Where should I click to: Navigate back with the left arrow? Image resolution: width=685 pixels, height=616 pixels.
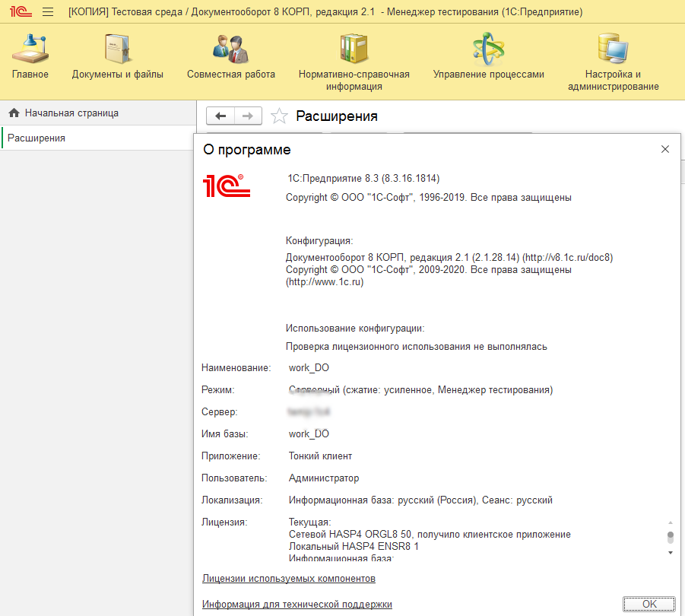[x=220, y=116]
